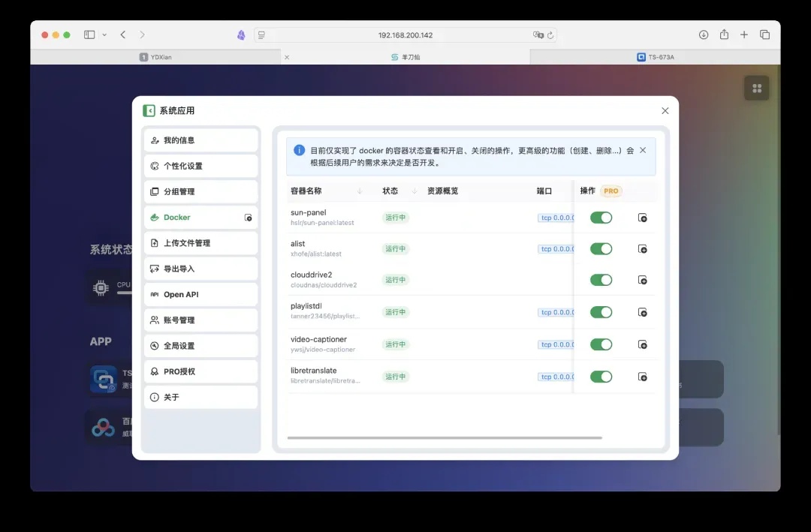This screenshot has width=811, height=532.
Task: Toggle off the alist container
Action: click(601, 248)
